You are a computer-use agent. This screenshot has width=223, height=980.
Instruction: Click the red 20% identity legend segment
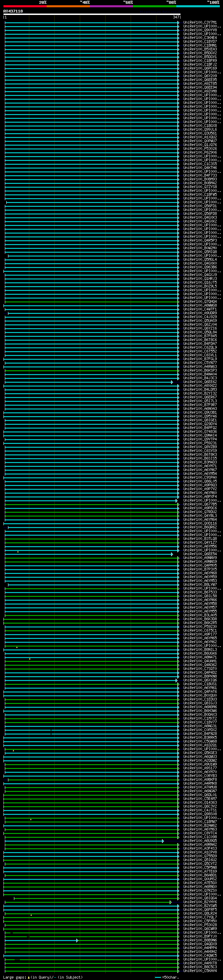pos(25,6)
